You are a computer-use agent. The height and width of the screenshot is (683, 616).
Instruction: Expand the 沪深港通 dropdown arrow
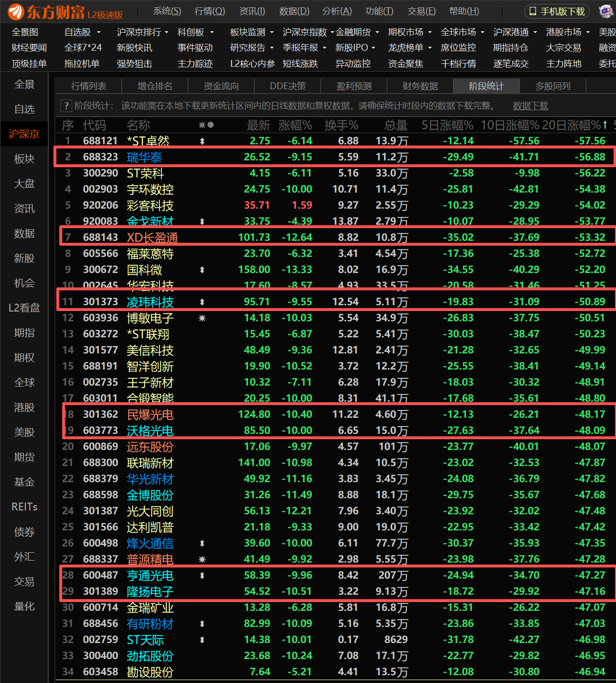coord(535,33)
